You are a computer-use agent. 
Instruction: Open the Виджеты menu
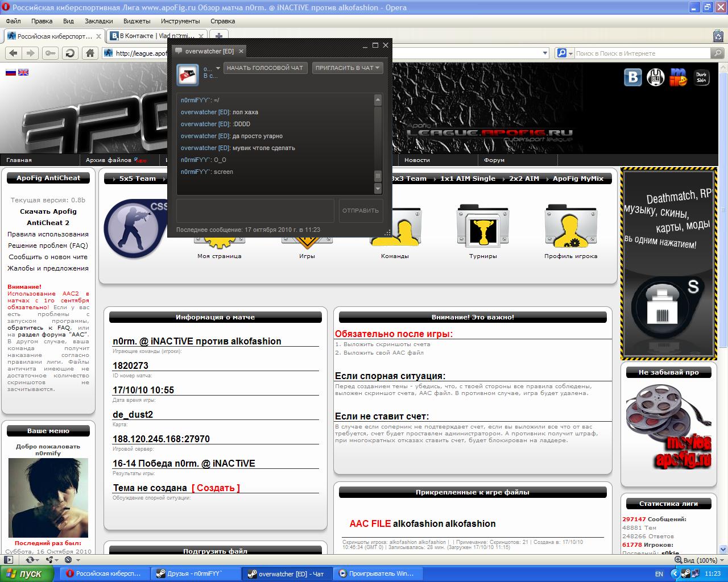(136, 21)
